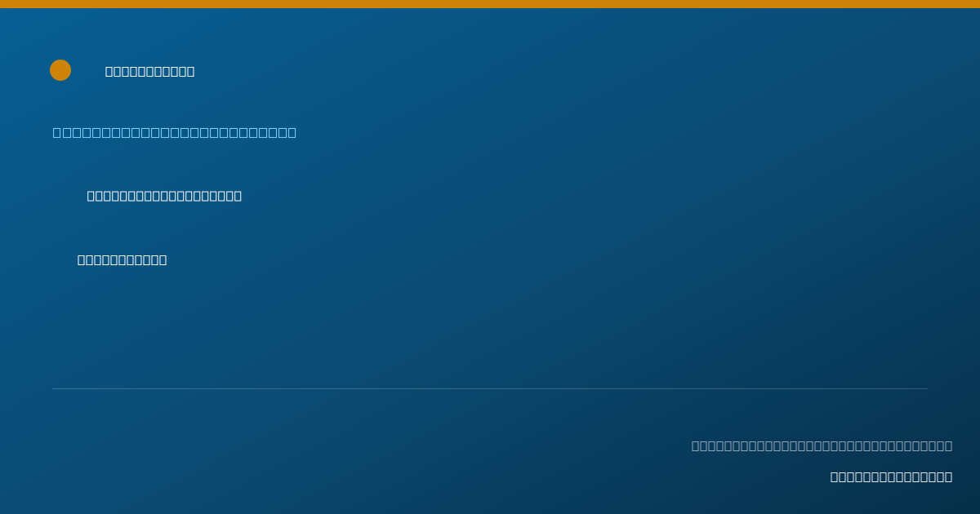Select the gray footer text line at bottom right
The height and width of the screenshot is (514, 980).
click(822, 445)
